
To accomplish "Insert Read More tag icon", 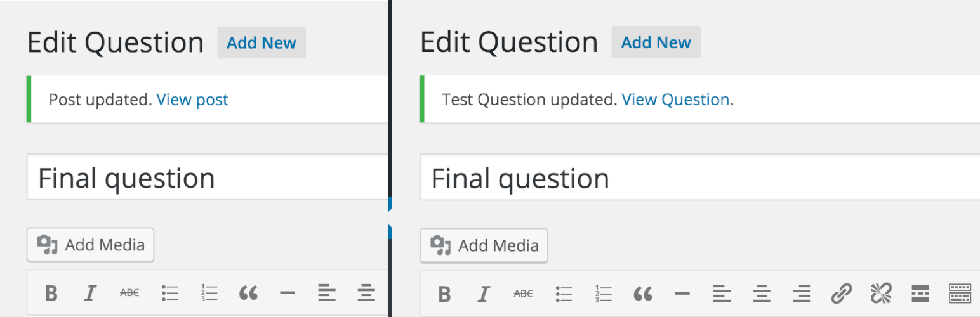I will coord(920,294).
